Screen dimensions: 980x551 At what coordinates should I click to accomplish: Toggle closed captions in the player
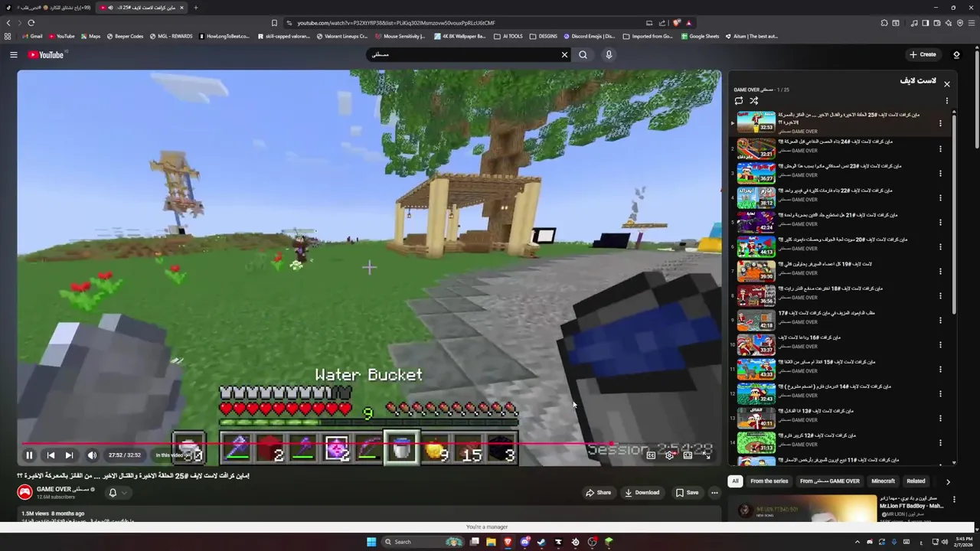coord(651,455)
